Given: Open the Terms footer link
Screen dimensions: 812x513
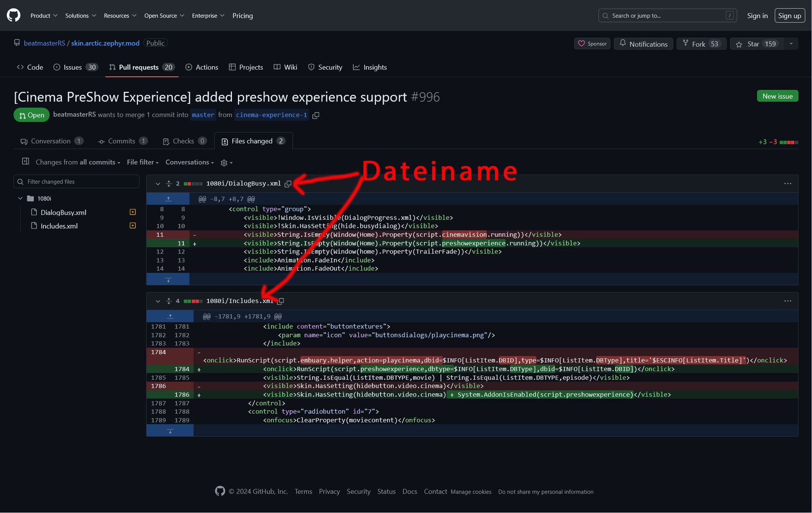Looking at the screenshot, I should pyautogui.click(x=303, y=492).
